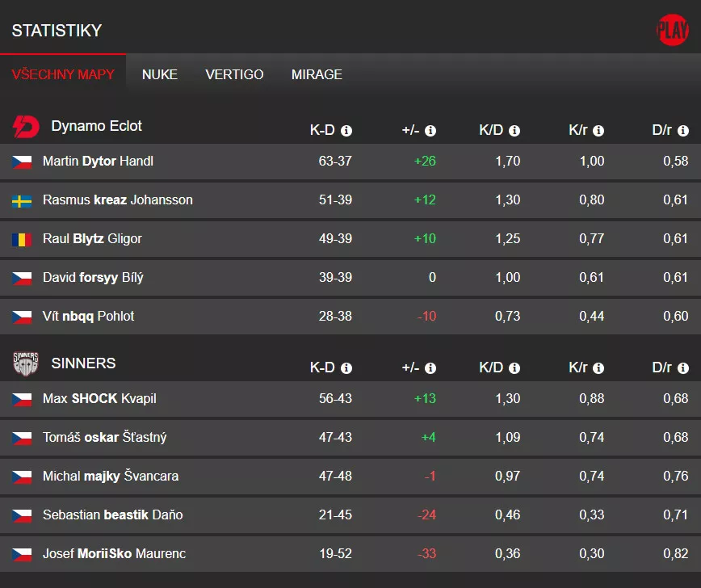Switch to the VERTIGO map tab

(234, 74)
